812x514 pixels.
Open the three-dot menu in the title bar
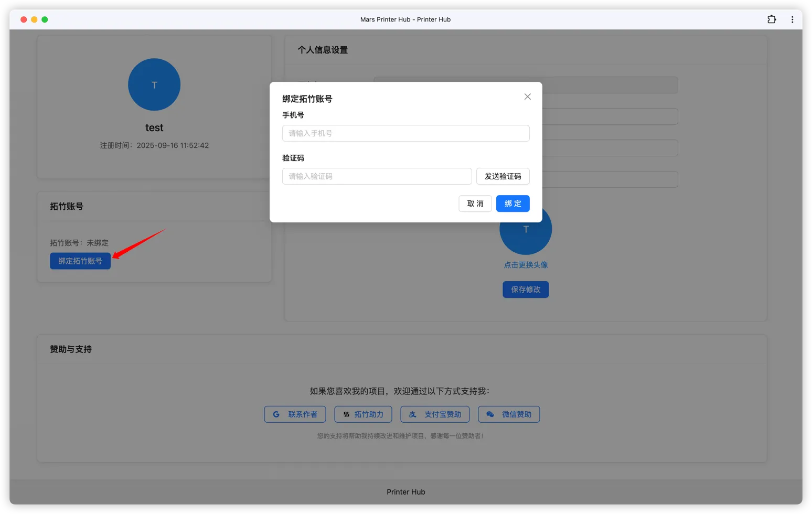coord(792,19)
